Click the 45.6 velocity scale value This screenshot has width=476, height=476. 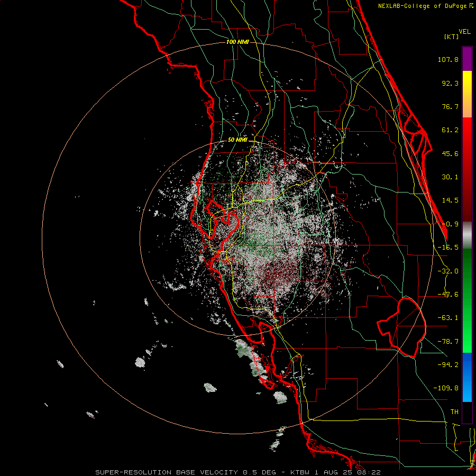[x=450, y=153]
